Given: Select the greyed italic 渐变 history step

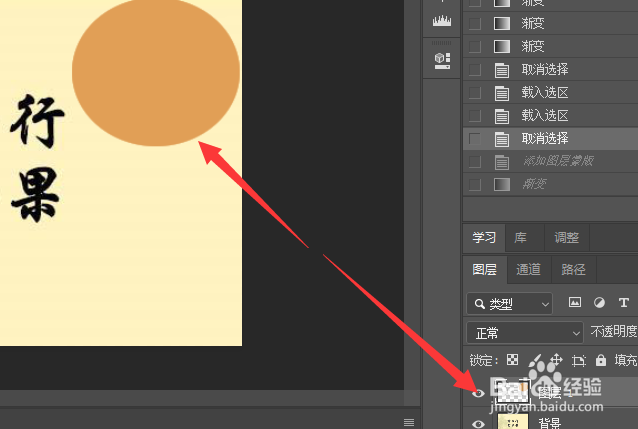Looking at the screenshot, I should [x=551, y=184].
